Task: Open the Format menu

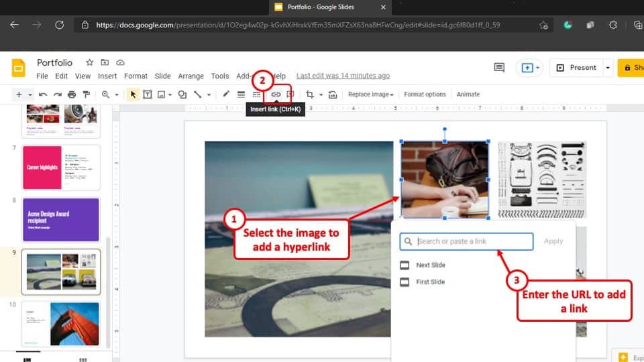Action: click(136, 76)
